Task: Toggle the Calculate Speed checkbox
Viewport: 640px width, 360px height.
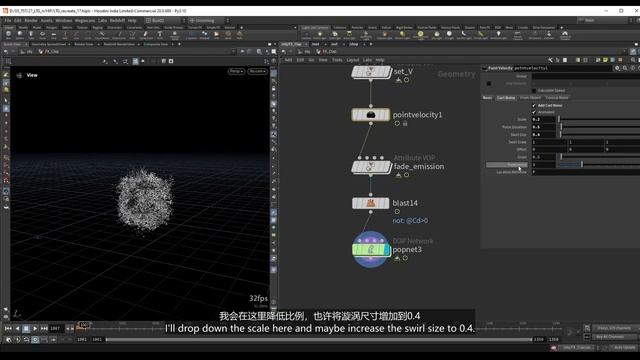Action: (534, 91)
